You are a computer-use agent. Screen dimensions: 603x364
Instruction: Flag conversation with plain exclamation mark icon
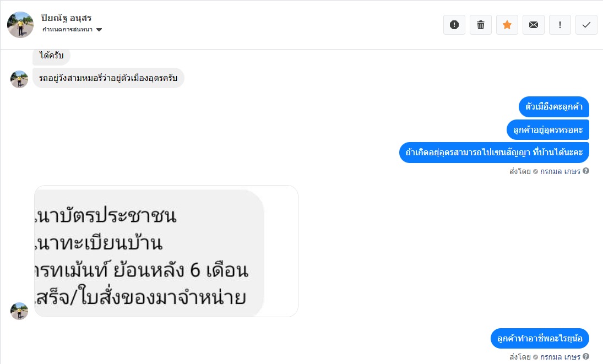tap(560, 25)
